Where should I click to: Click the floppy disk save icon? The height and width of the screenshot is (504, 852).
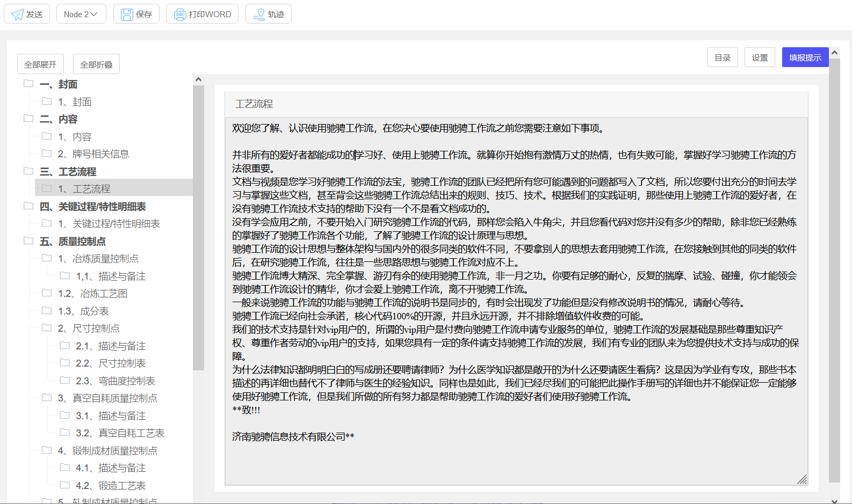click(x=127, y=14)
